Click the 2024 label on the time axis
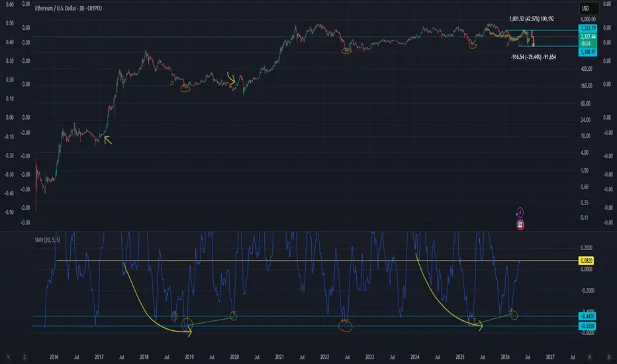The width and height of the screenshot is (617, 364). coord(414,357)
